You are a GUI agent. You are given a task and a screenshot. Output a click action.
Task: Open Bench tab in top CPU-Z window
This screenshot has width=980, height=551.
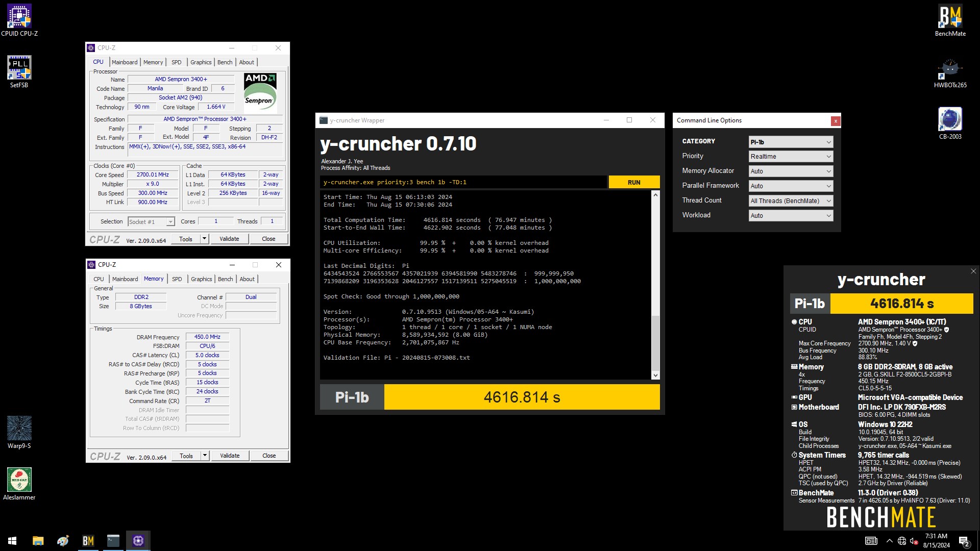(x=225, y=62)
